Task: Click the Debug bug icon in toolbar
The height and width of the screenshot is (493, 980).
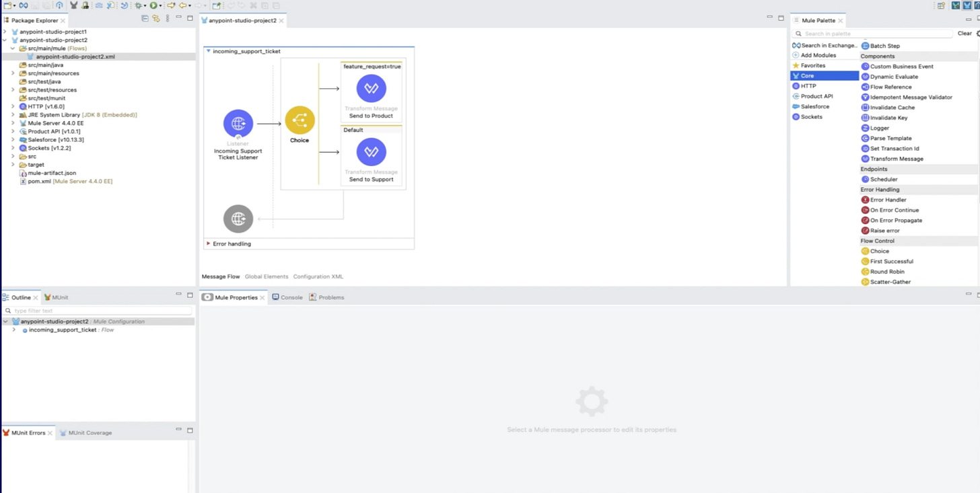Action: click(x=138, y=5)
